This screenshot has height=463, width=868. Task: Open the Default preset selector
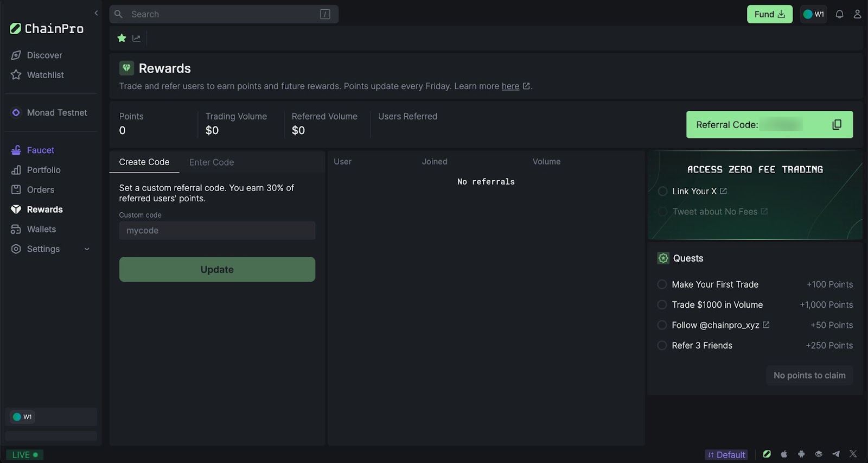click(726, 455)
